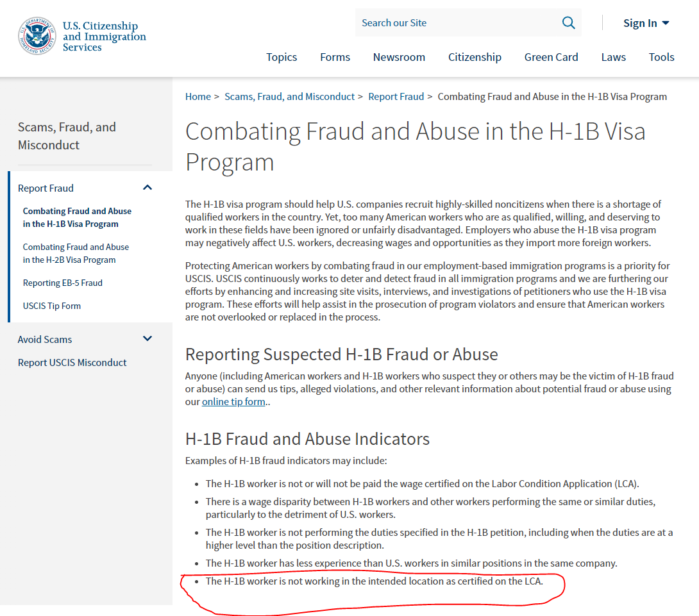Type in the Search our Site field
The image size is (699, 616).
tap(455, 23)
